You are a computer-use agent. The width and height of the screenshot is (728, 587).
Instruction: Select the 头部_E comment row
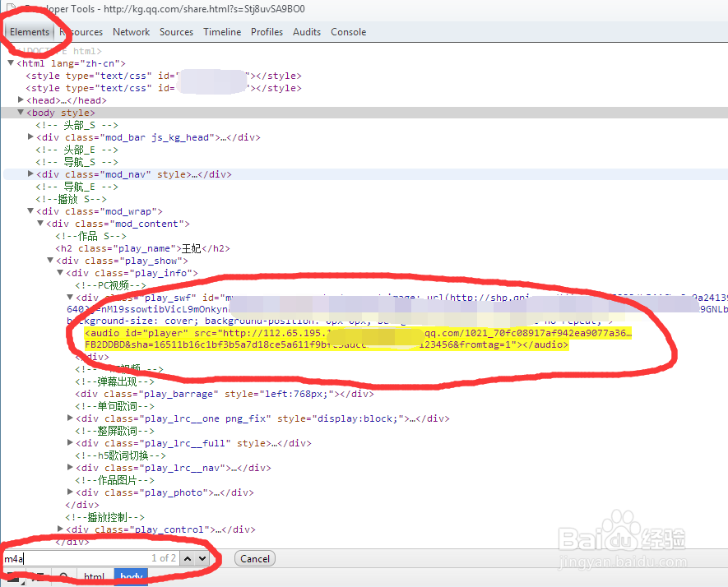pyautogui.click(x=77, y=150)
